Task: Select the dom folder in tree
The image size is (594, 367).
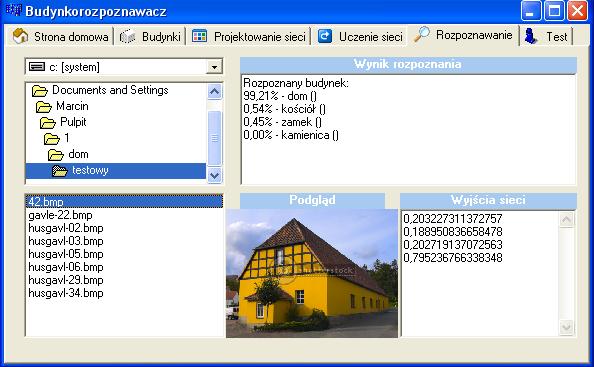Action: pyautogui.click(x=78, y=154)
